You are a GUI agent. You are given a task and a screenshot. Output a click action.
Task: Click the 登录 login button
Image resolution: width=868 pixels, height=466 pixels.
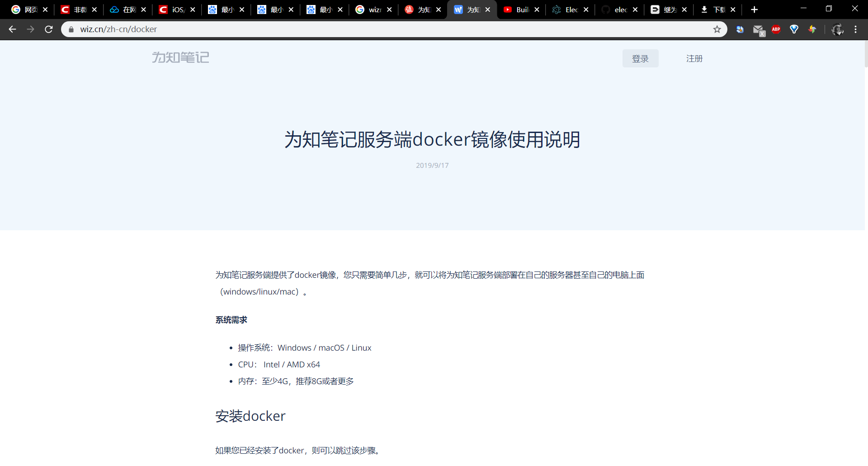[640, 58]
